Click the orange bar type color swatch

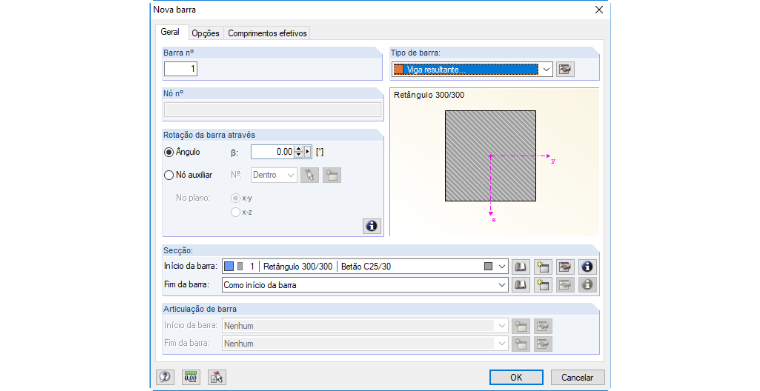pyautogui.click(x=398, y=70)
